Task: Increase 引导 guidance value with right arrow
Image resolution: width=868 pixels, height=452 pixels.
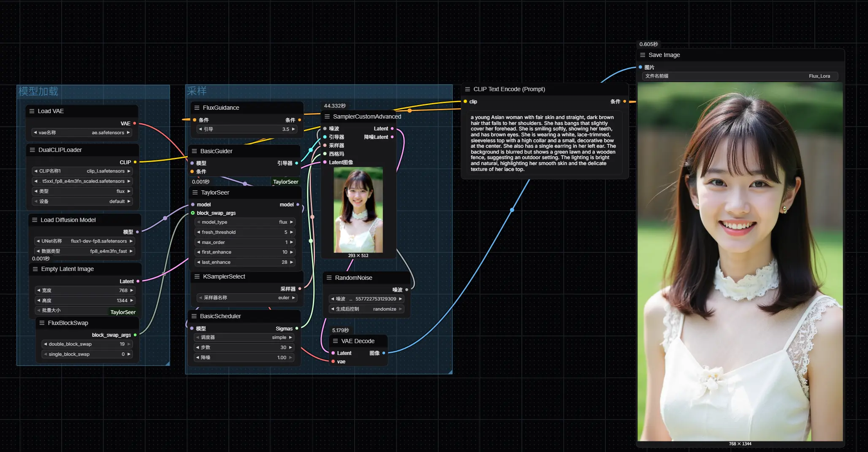Action: [293, 129]
